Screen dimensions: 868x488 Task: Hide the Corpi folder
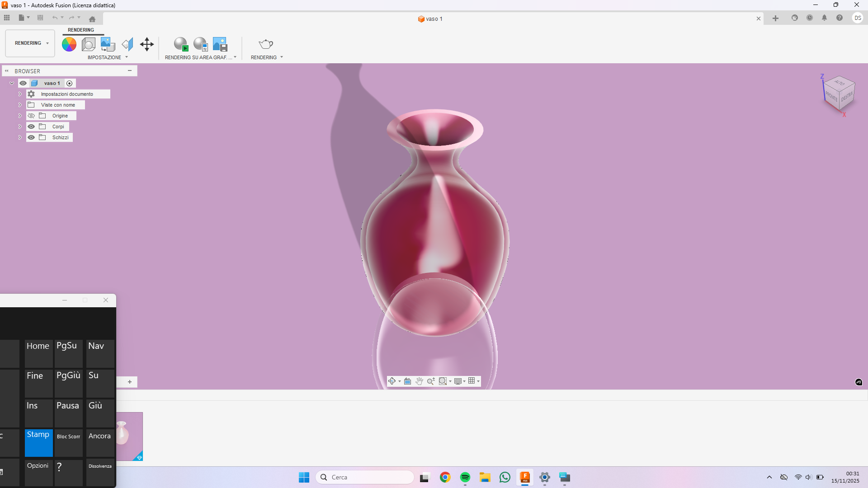31,127
